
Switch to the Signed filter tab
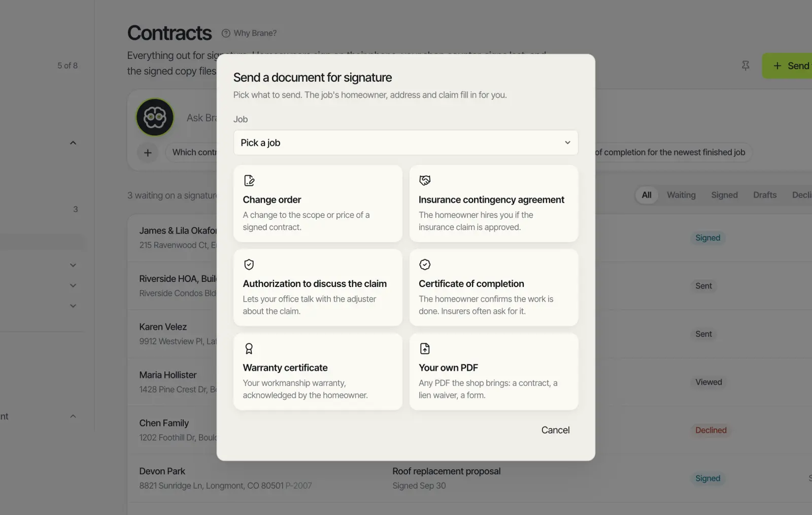724,195
